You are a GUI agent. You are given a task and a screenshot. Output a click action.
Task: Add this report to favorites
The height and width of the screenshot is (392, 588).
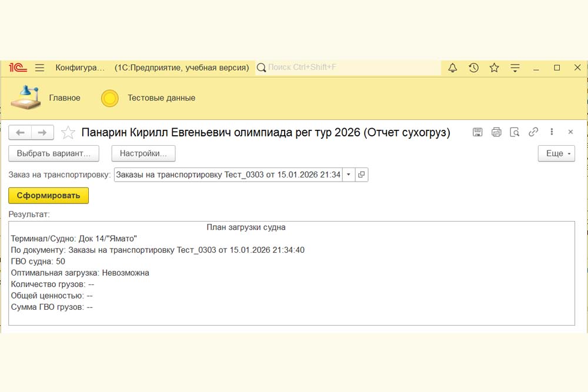pyautogui.click(x=68, y=133)
